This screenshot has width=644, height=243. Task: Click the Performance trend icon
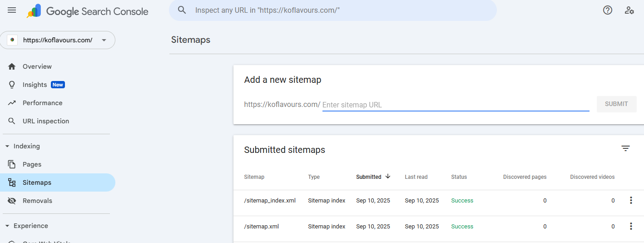pyautogui.click(x=12, y=103)
